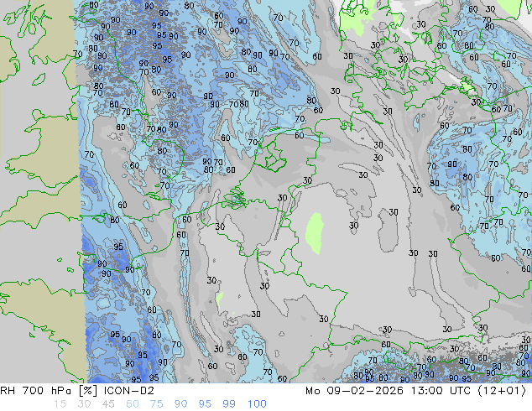
Task: Click the "(12+01)" forecast step text
Action: point(502,391)
